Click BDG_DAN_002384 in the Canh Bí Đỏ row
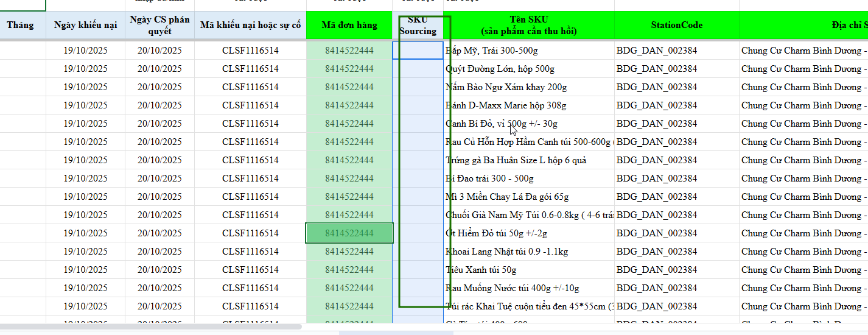Image resolution: width=868 pixels, height=335 pixels. tap(677, 124)
